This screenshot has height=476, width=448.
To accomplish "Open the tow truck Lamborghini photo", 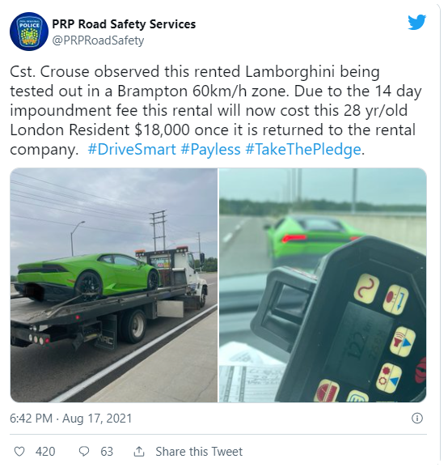I will tap(114, 285).
